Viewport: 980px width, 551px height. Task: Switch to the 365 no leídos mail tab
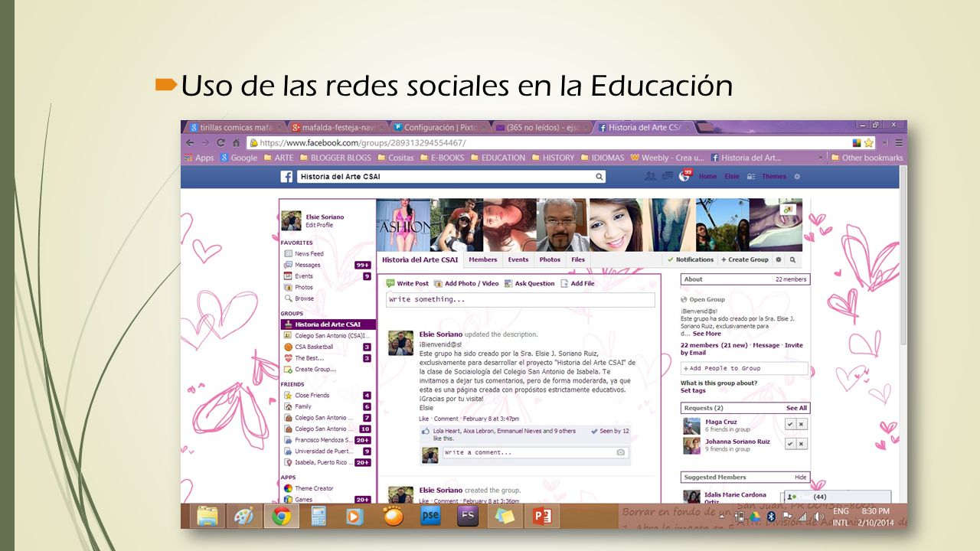pos(542,127)
